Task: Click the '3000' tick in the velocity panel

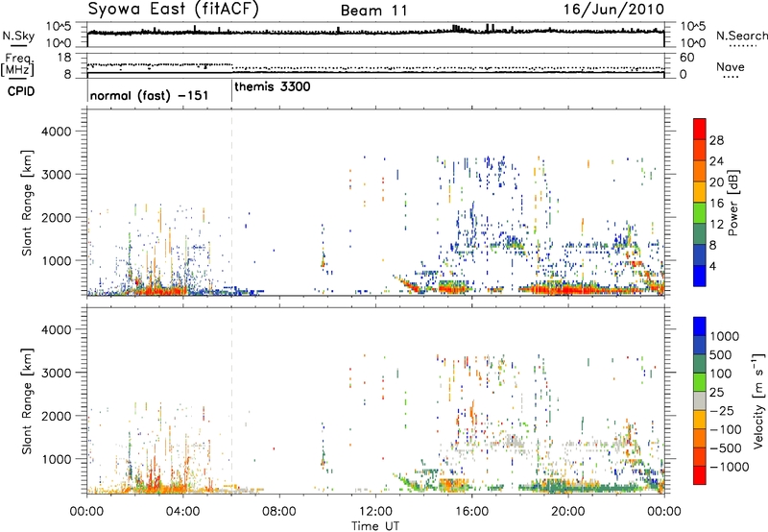Action: click(x=57, y=373)
